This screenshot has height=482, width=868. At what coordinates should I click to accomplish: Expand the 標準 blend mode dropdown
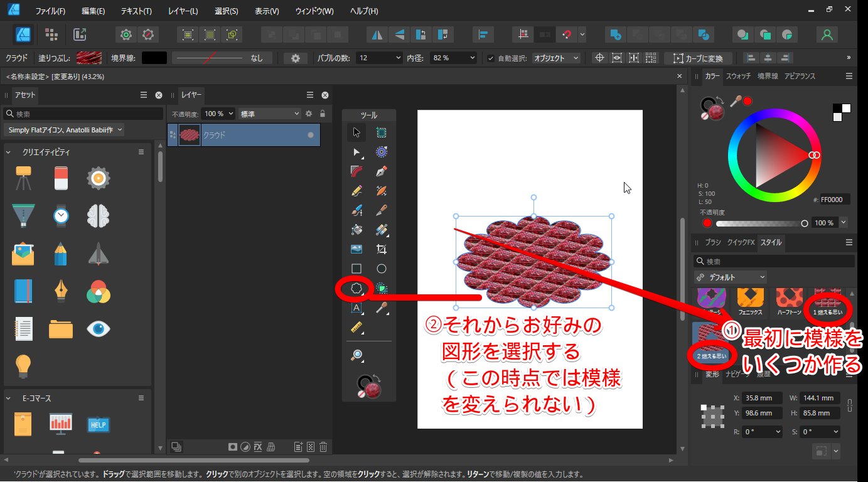click(x=271, y=114)
